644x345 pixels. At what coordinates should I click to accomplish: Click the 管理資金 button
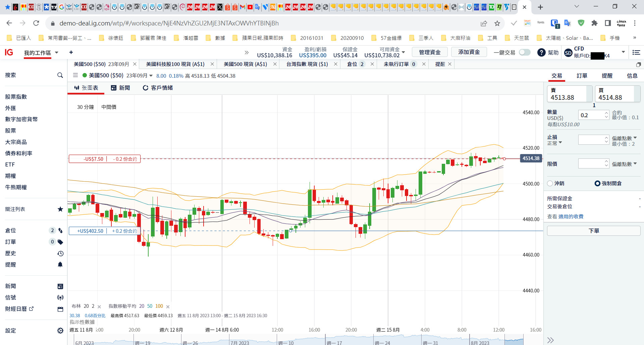[x=430, y=52]
